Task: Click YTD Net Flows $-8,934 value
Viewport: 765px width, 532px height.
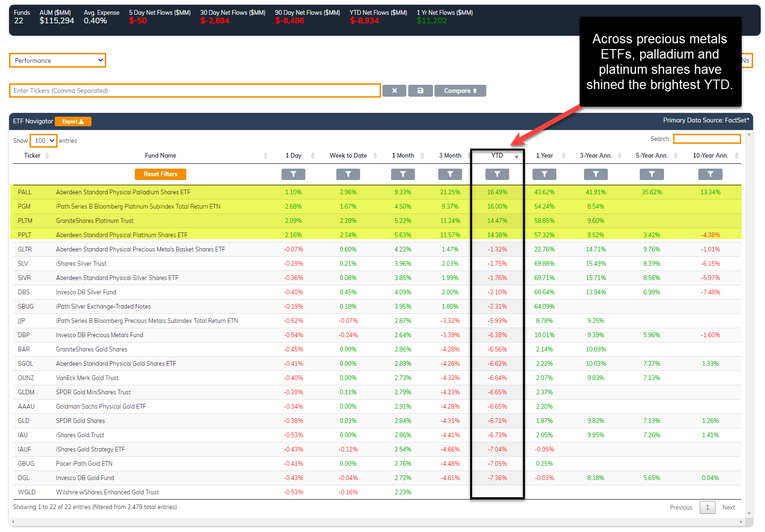Action: click(364, 21)
